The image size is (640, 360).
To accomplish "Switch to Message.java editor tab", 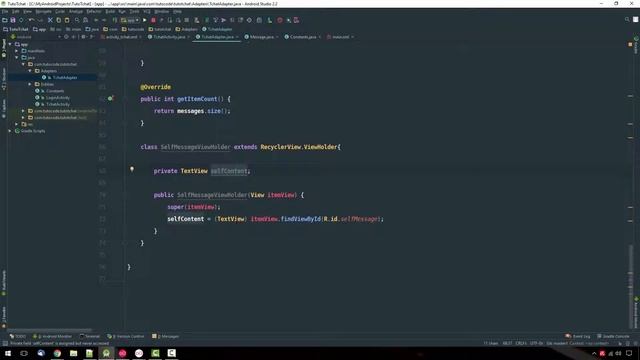I will (x=261, y=37).
